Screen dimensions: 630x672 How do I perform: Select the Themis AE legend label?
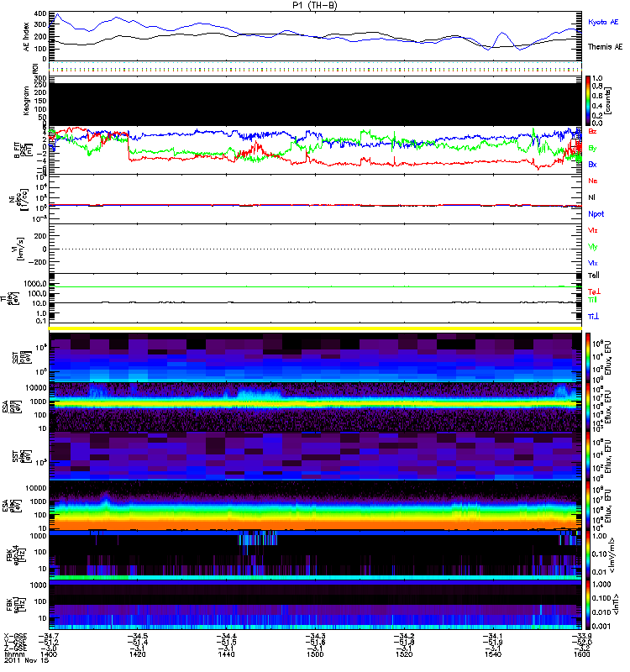[605, 47]
